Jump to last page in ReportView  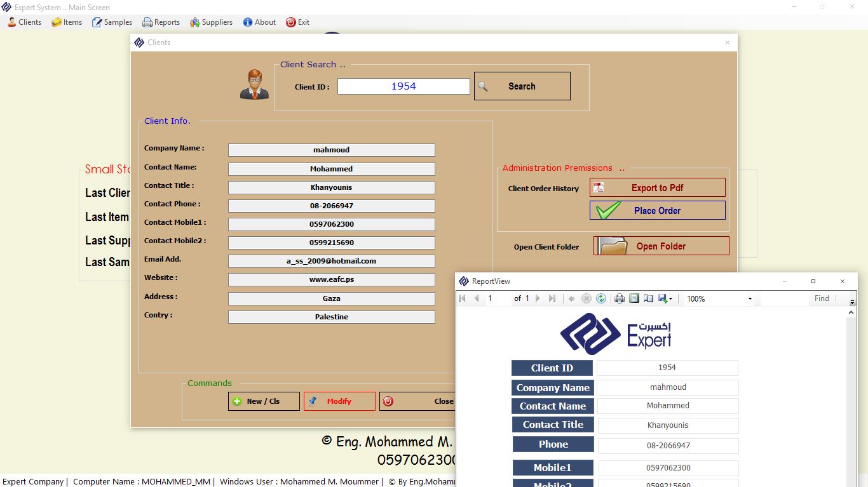point(552,298)
